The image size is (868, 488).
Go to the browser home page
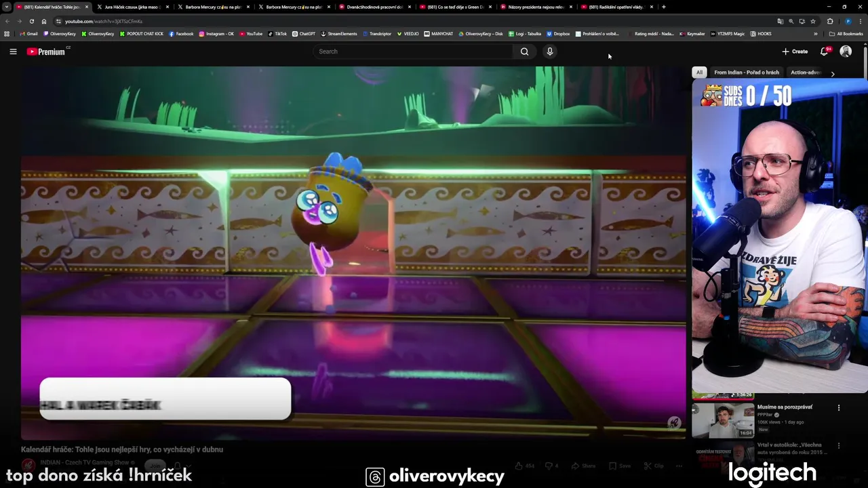[44, 21]
